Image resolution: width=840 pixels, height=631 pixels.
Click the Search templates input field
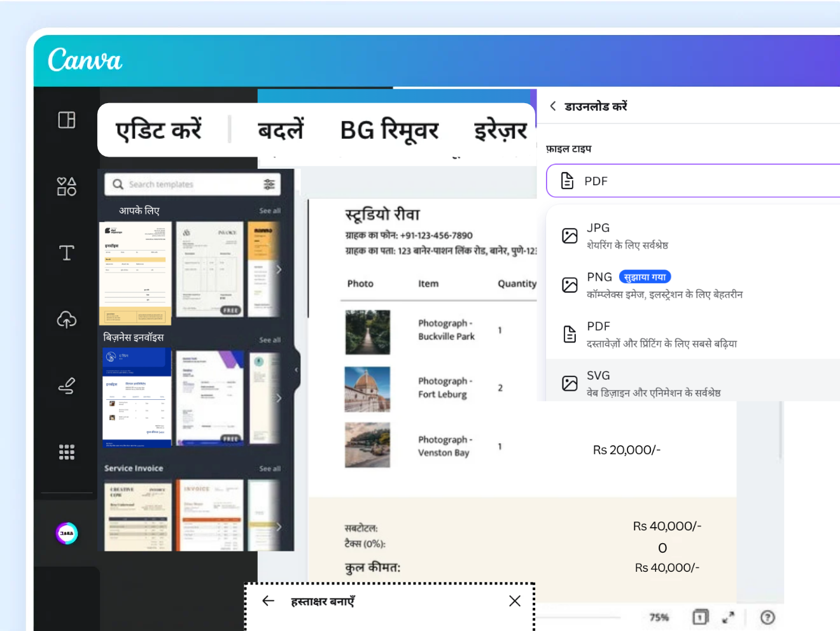click(192, 185)
